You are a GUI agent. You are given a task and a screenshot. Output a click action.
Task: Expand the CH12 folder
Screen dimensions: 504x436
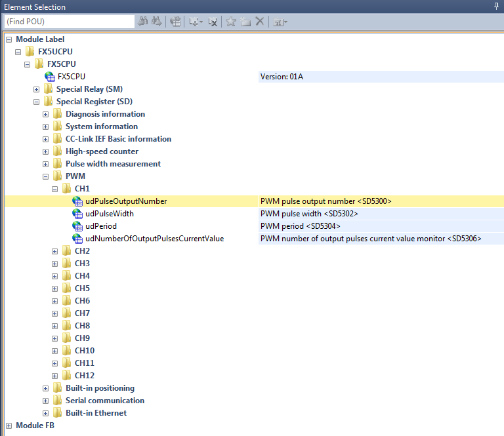(x=55, y=376)
